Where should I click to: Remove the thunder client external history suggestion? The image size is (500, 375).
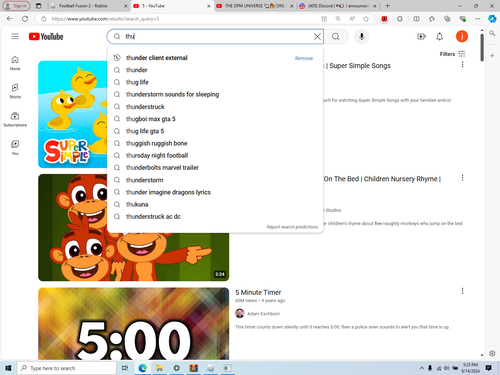(x=304, y=58)
